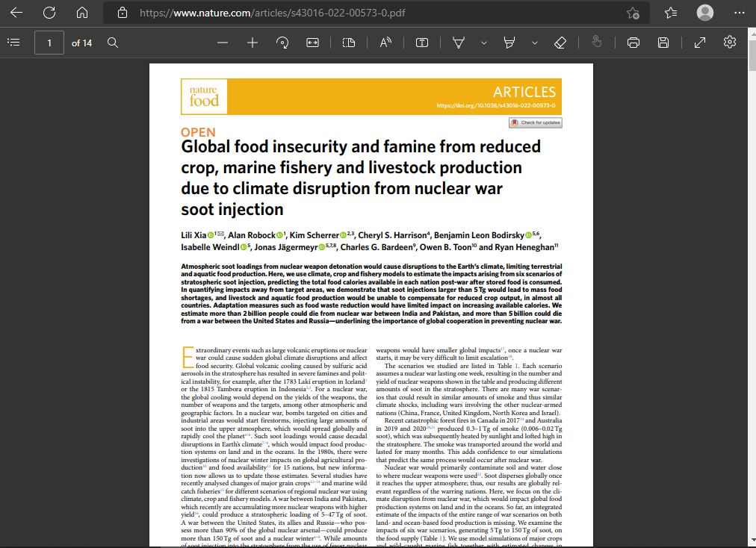Open Kim Scherrer's ORCID icon

click(x=344, y=235)
